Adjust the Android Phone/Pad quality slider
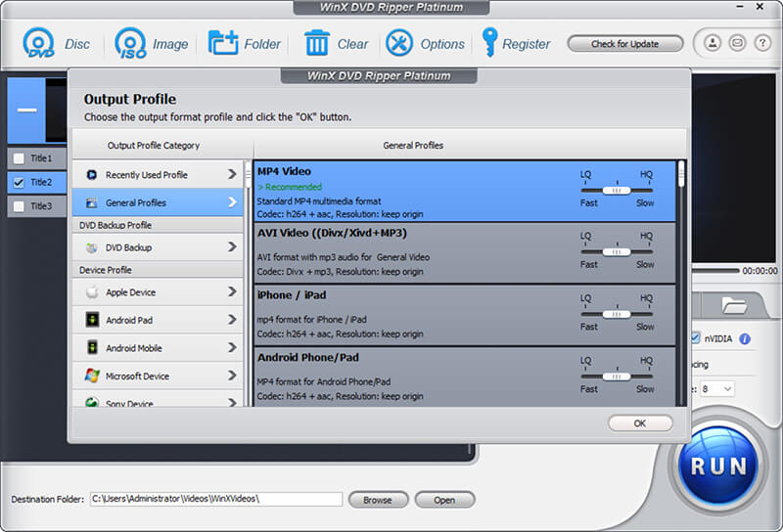Screen dimensions: 783x532 [x=617, y=377]
